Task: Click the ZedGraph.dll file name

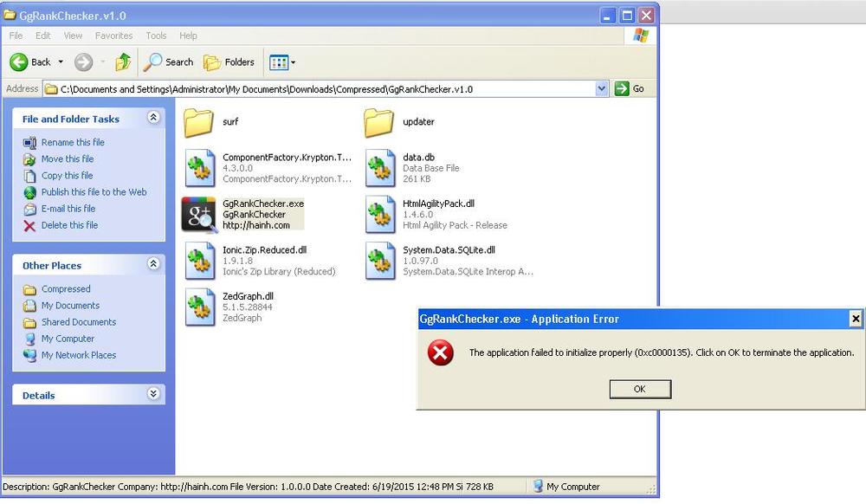Action: pos(248,296)
